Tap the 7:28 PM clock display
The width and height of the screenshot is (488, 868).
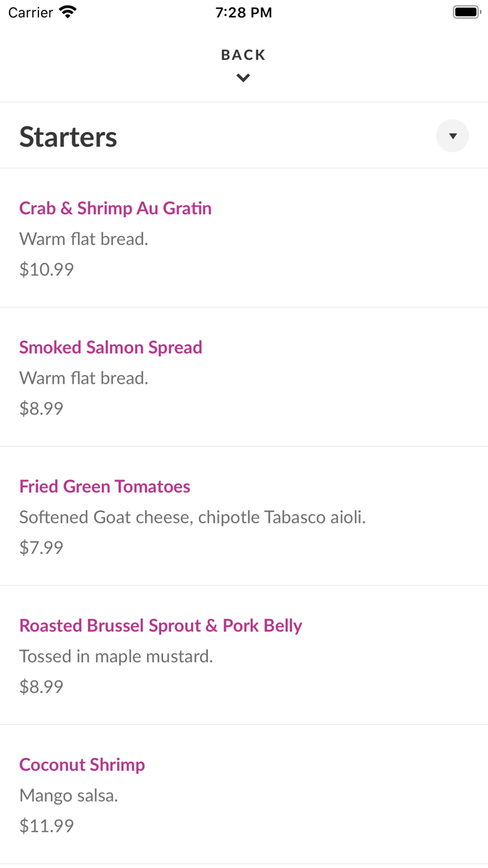[243, 11]
